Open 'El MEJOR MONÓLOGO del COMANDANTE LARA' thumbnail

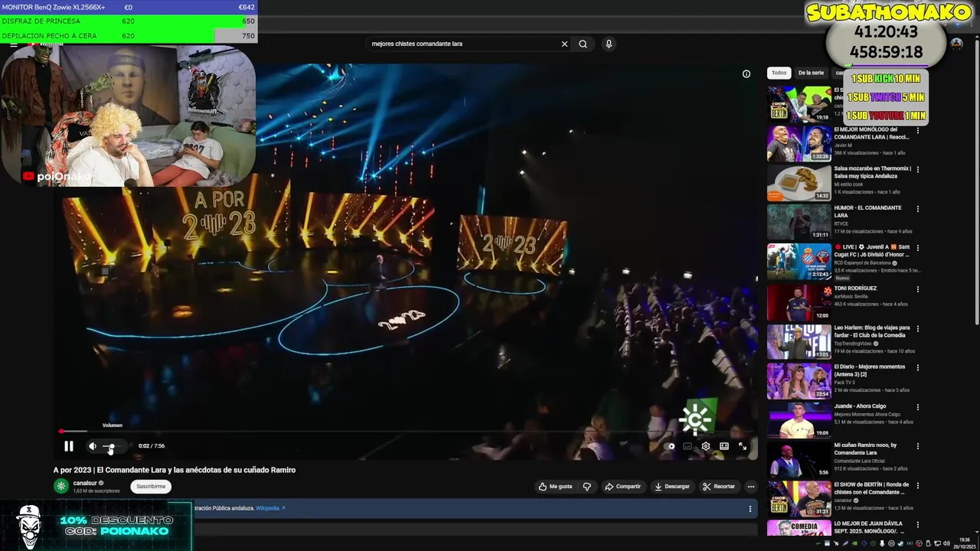[799, 143]
